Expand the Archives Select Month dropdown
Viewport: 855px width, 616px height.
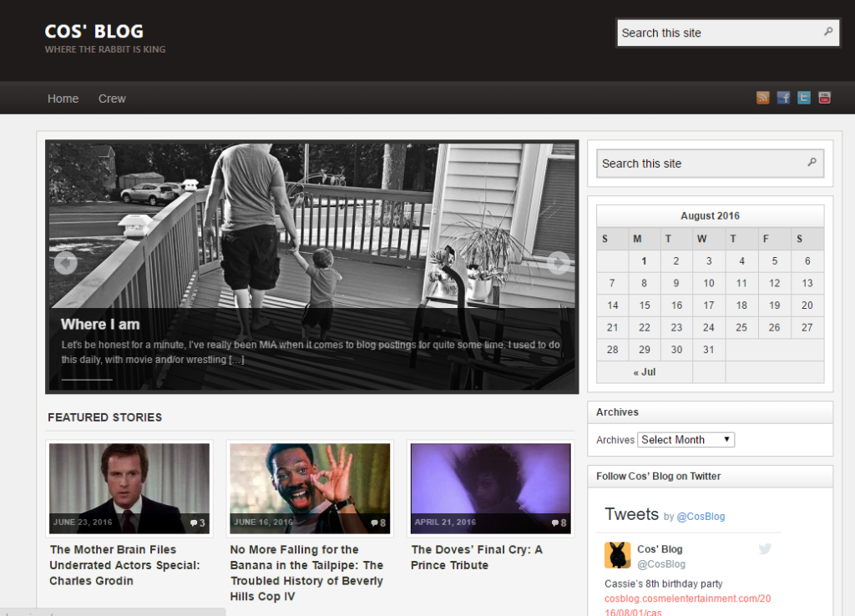click(x=686, y=440)
